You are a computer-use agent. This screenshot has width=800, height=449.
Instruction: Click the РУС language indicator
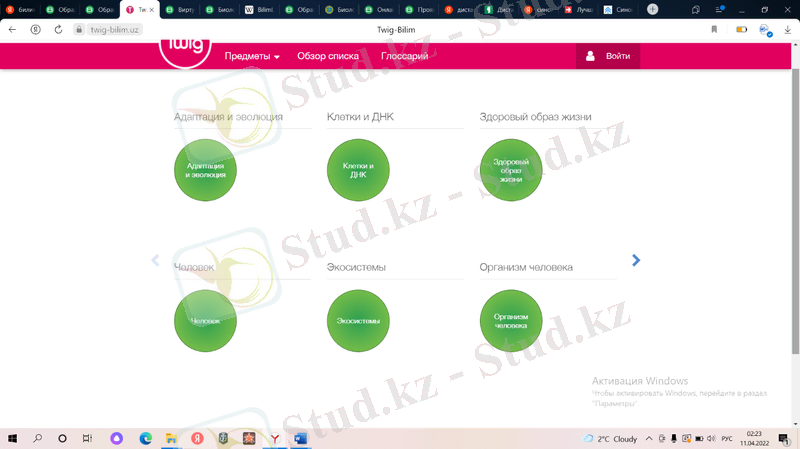[x=727, y=439]
